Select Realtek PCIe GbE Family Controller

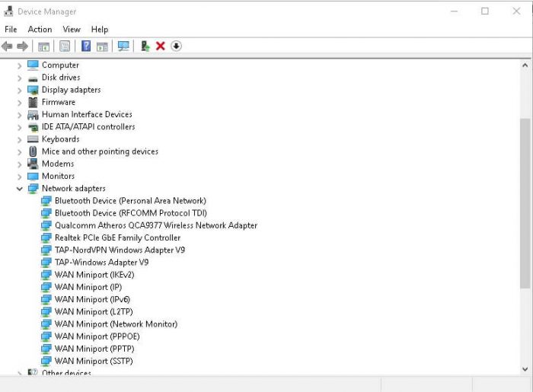coord(117,237)
